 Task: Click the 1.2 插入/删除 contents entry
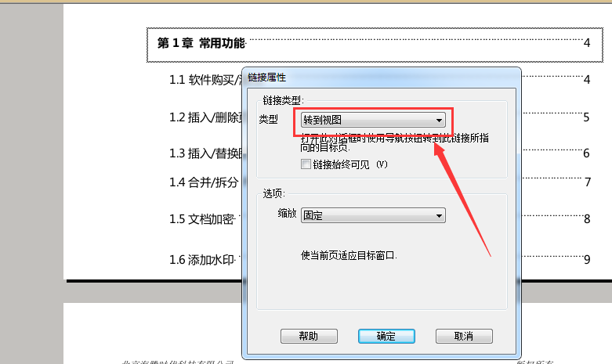tap(205, 117)
